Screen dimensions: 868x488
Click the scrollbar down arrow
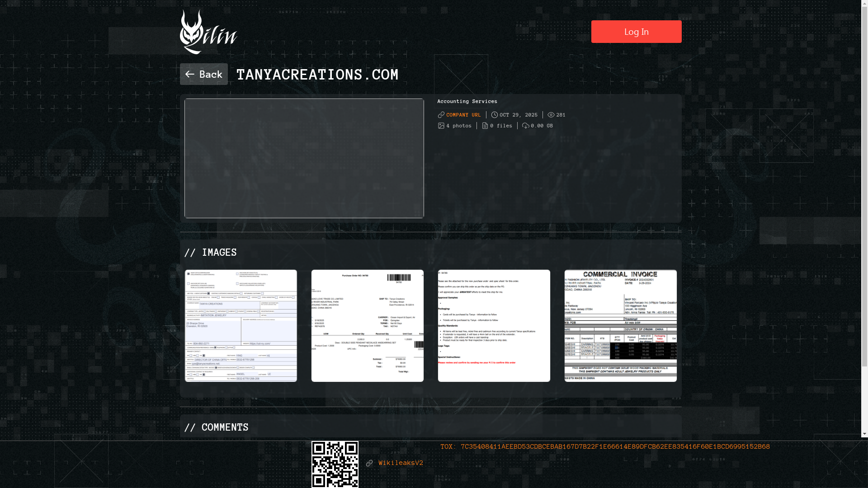[864, 434]
